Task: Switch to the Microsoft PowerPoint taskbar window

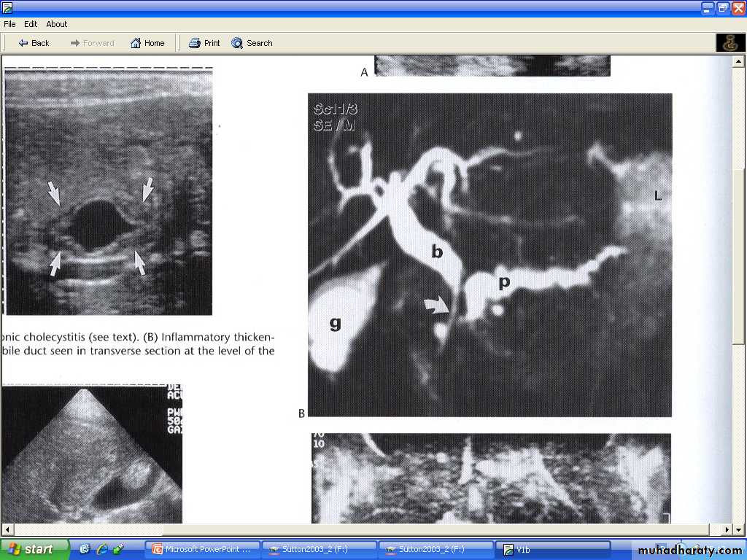Action: tap(201, 550)
